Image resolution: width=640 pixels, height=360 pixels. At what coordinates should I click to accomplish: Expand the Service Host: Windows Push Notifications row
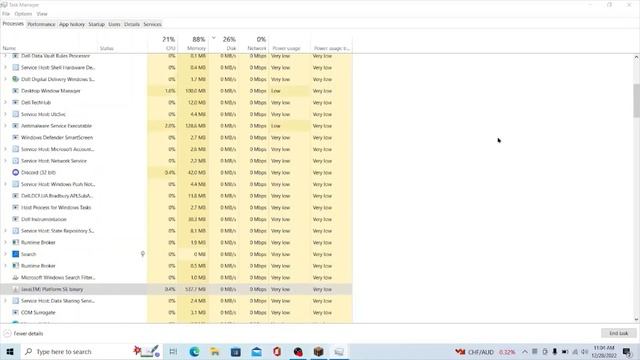pyautogui.click(x=5, y=184)
